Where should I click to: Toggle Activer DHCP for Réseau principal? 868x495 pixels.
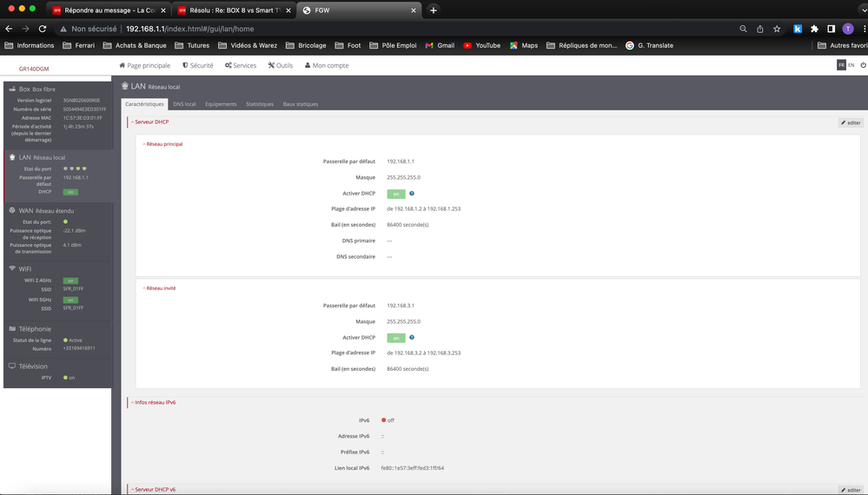(395, 194)
